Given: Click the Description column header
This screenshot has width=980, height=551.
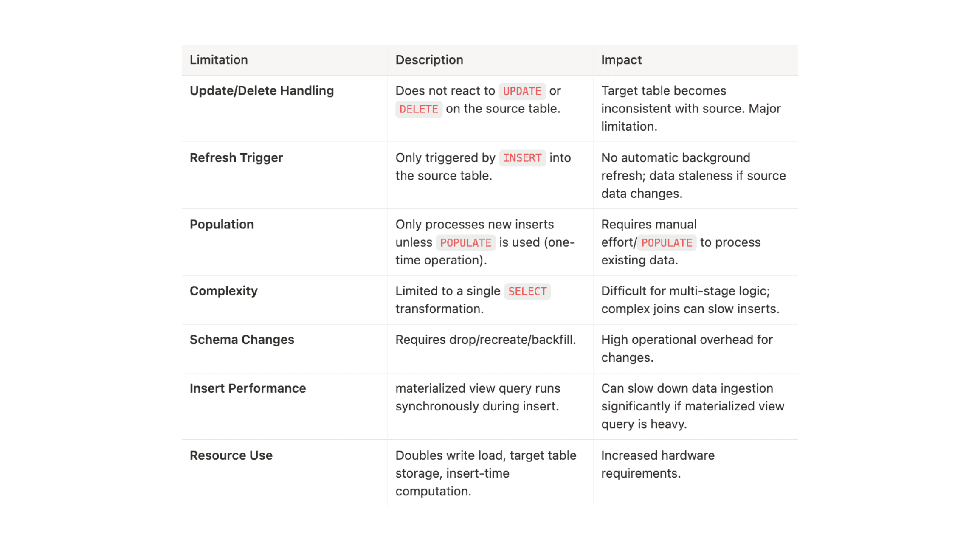Looking at the screenshot, I should [429, 60].
